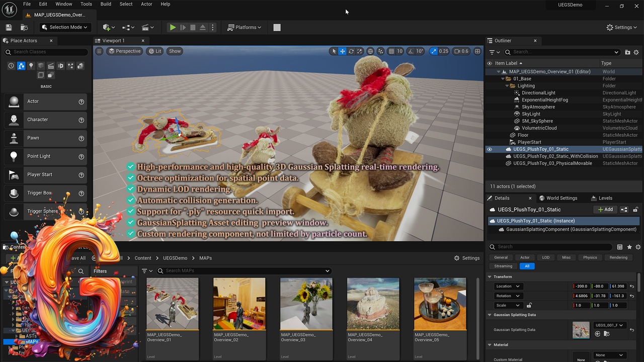
Task: Open the camera speed 0.6 setting
Action: coord(461,51)
